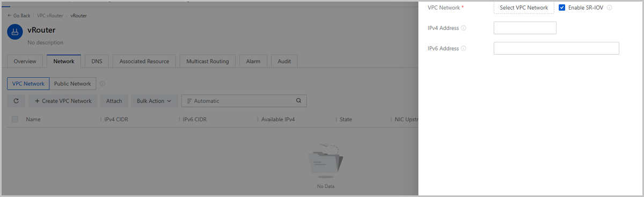Click the IPv6 Address help icon
The image size is (644, 197).
464,48
